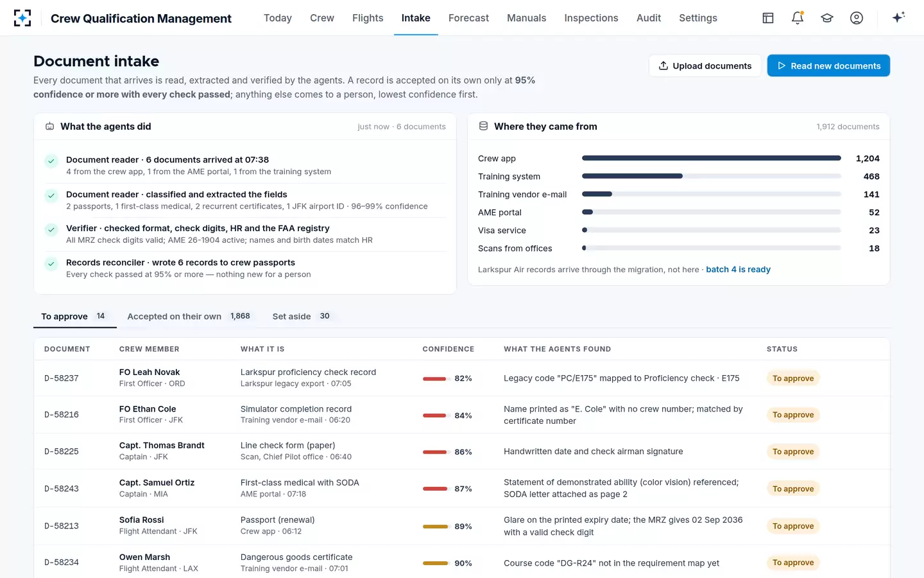This screenshot has height=578, width=924.
Task: Open the Settings section
Action: [x=698, y=18]
